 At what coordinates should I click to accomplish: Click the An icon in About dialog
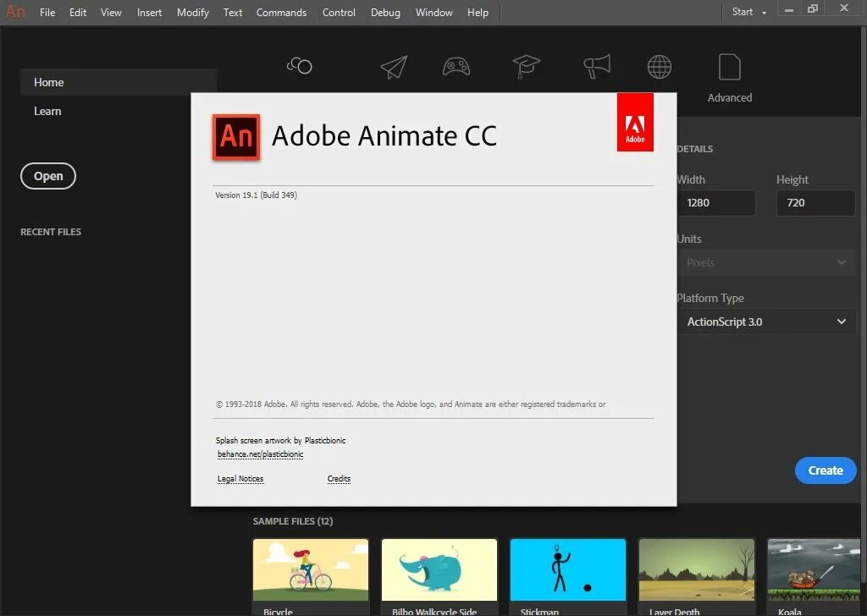236,136
